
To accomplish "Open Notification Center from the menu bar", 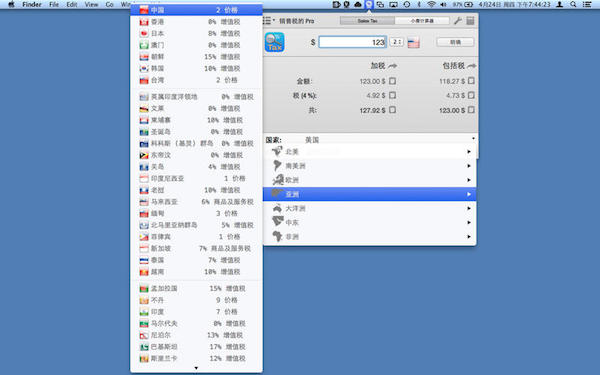I will coord(587,5).
